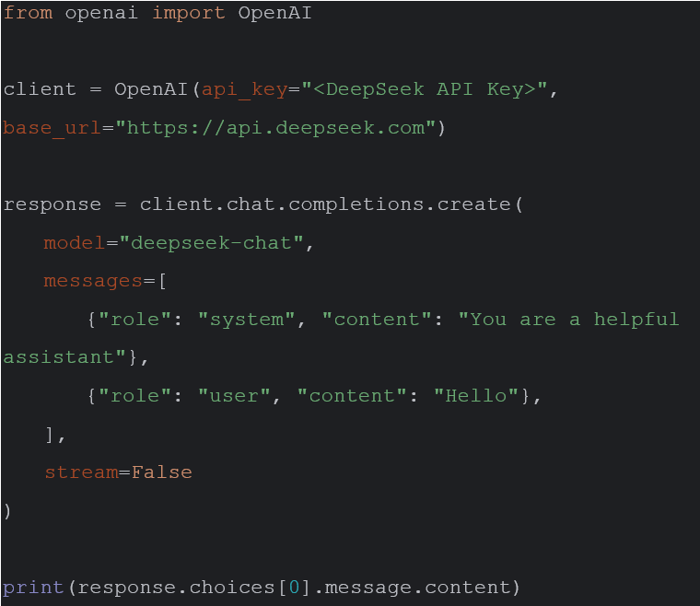Click the "user" role value
This screenshot has height=606, width=700.
coord(234,396)
